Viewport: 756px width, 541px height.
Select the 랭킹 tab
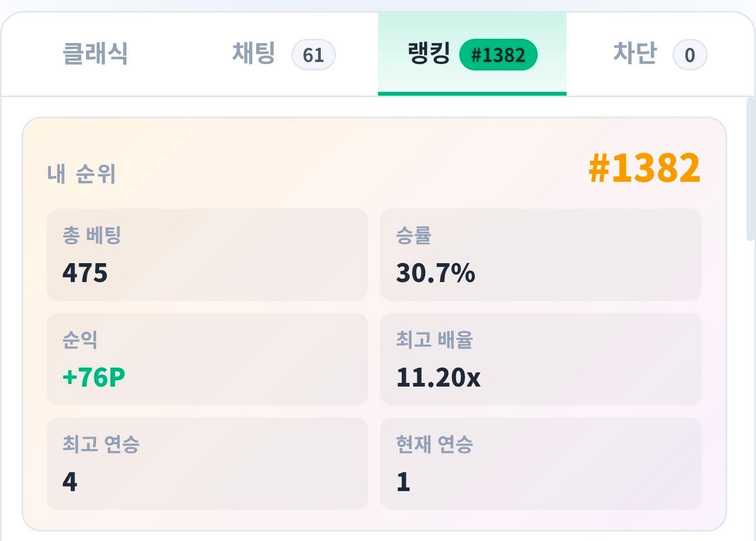pyautogui.click(x=472, y=54)
